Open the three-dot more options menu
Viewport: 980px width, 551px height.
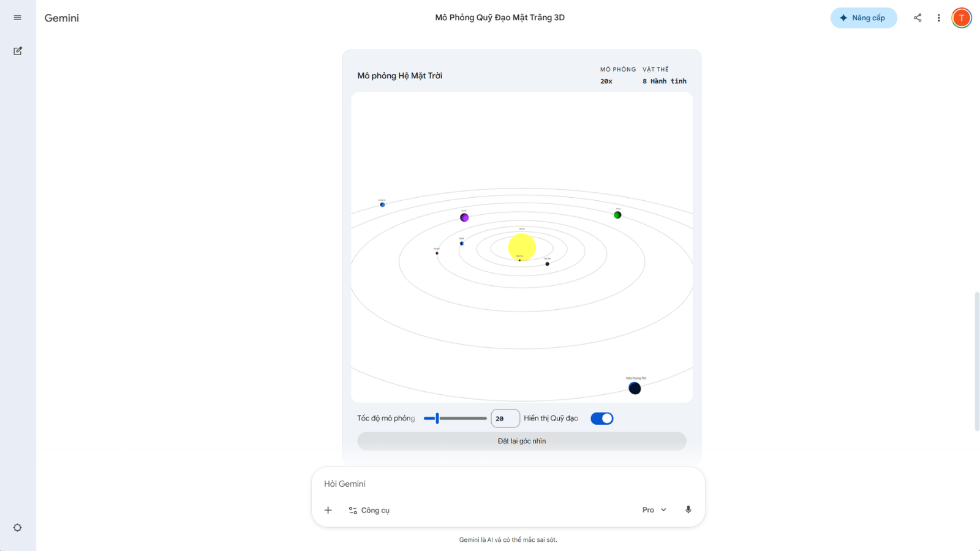click(938, 18)
